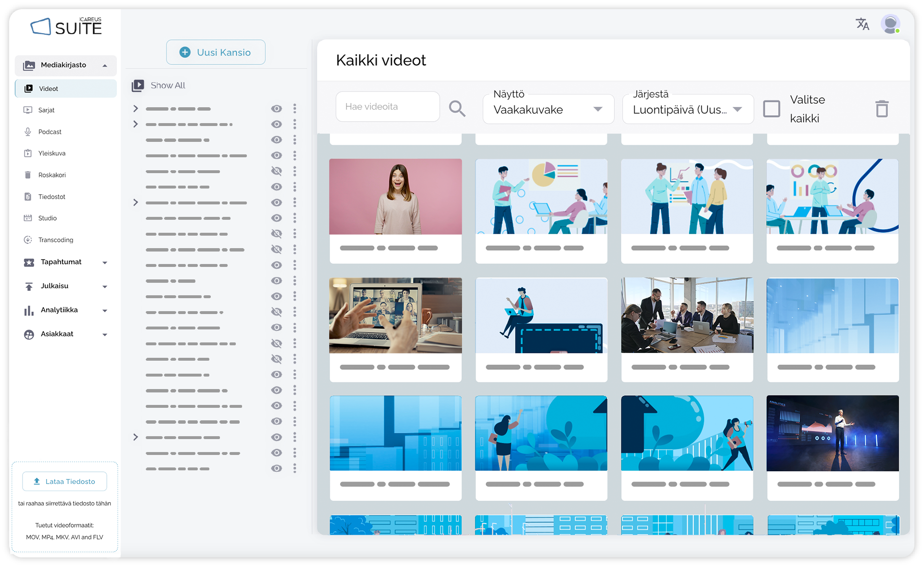The width and height of the screenshot is (924, 567).
Task: Collapse Mediakirjasto with its up arrow
Action: (105, 65)
